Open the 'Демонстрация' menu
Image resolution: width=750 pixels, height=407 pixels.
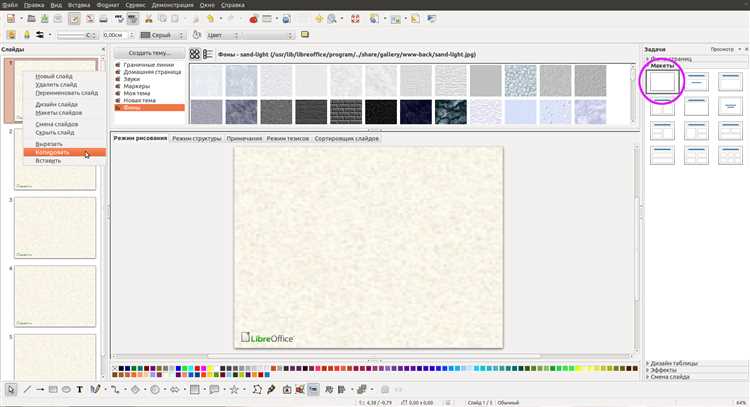point(173,5)
